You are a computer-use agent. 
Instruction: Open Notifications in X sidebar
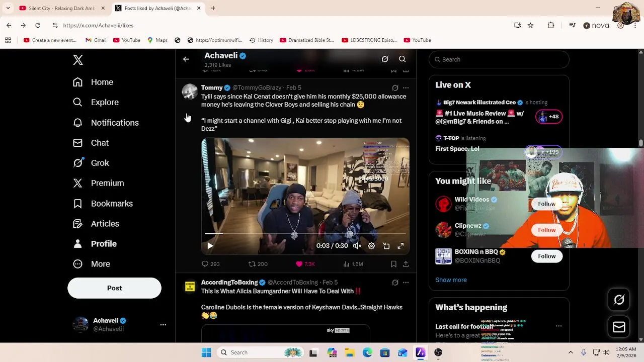[106, 123]
